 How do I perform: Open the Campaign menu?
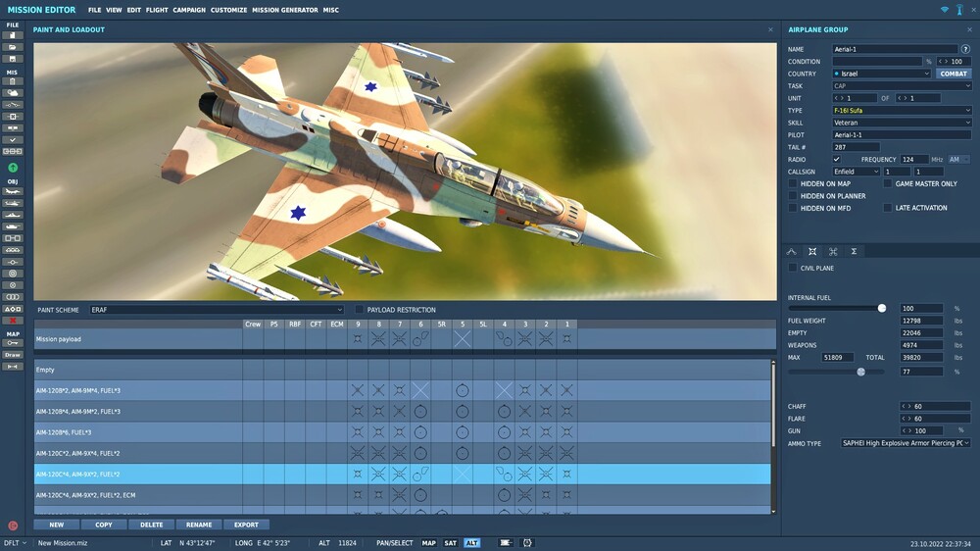tap(189, 10)
